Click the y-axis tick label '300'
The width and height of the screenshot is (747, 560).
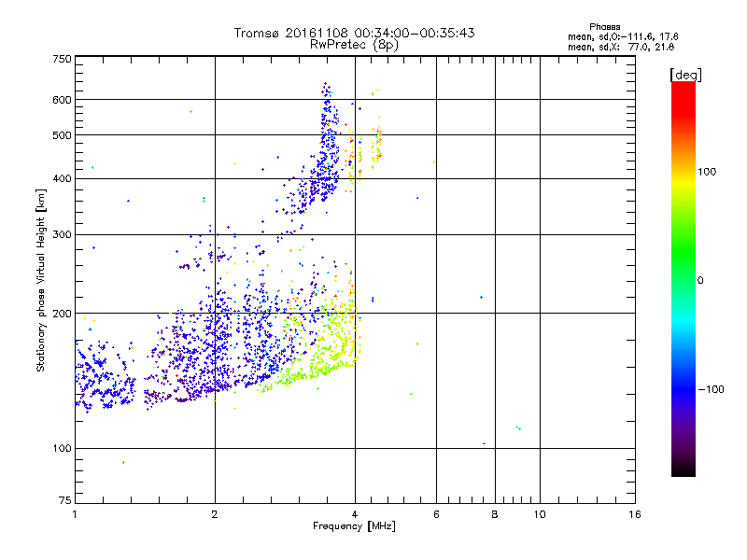(63, 235)
